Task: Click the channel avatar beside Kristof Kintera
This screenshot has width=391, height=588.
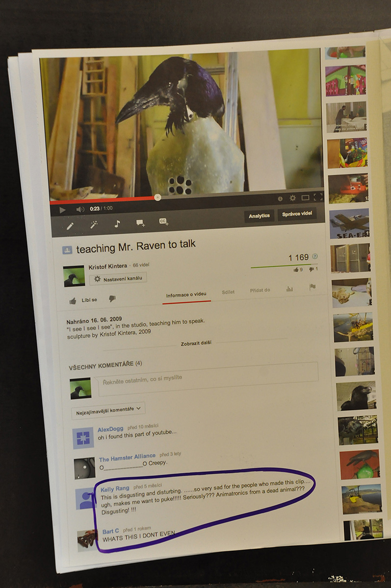Action: [x=74, y=276]
